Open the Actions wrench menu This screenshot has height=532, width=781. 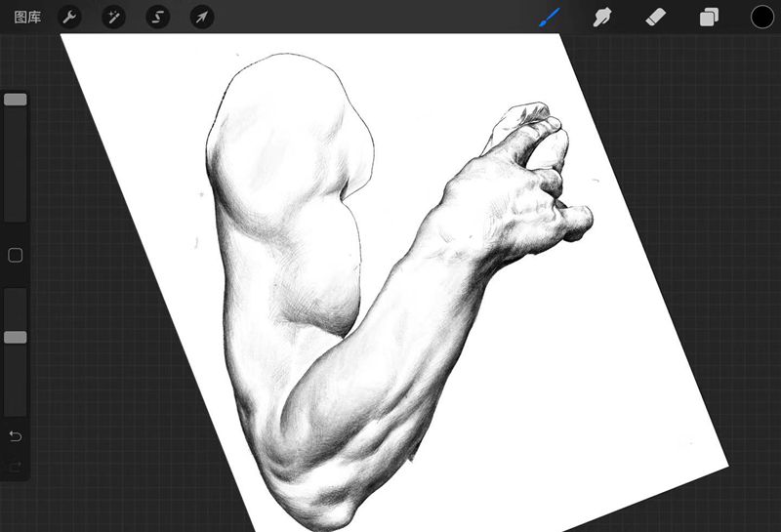click(x=69, y=17)
